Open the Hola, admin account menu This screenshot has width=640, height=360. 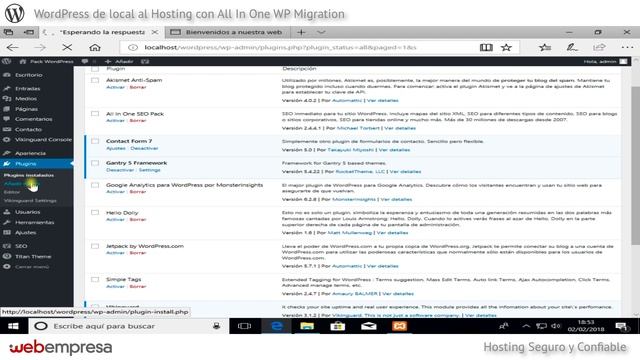[605, 62]
